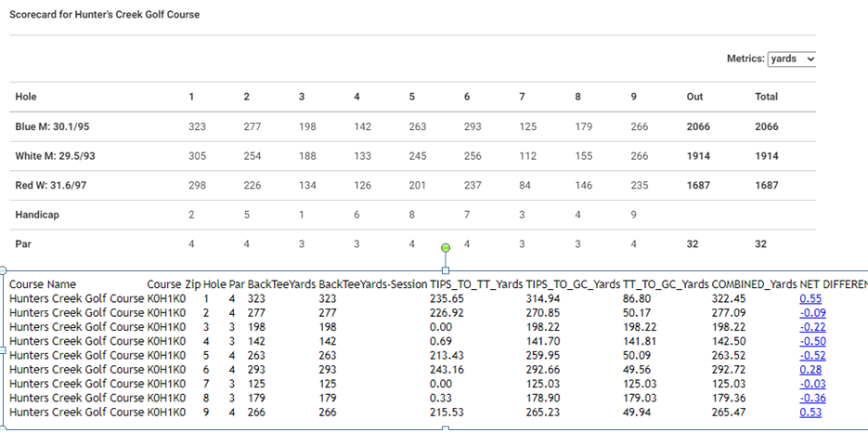Select the 'Scorecard for Hunter's Creek Golf Course' heading
Viewport: 868px width, 446px height.
click(x=105, y=15)
